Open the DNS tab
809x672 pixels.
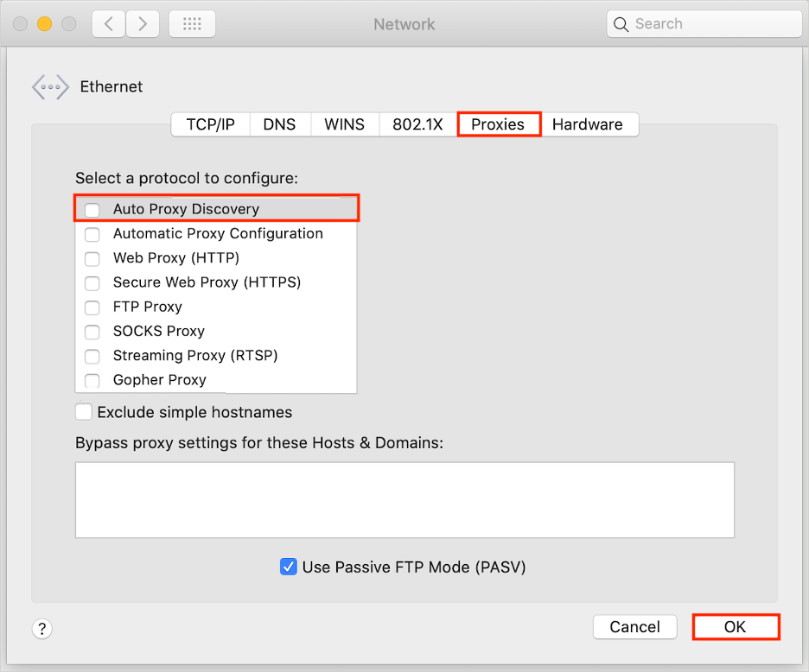coord(279,124)
